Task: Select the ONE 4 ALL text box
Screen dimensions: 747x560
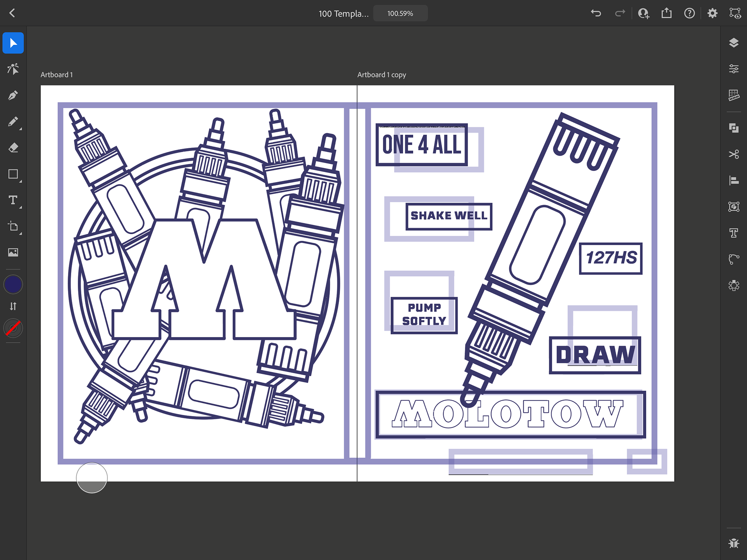Action: click(x=422, y=145)
